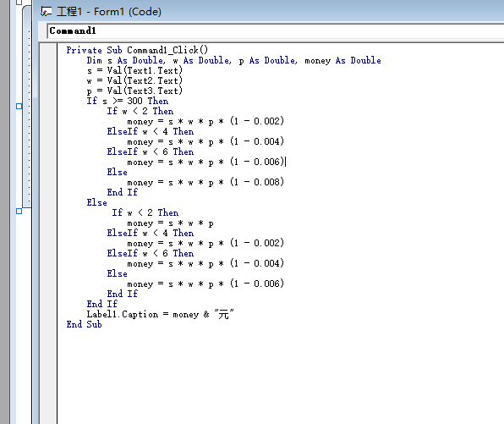The width and height of the screenshot is (504, 424).
Task: Click the line p = Val(Text3.Text)
Action: point(134,91)
